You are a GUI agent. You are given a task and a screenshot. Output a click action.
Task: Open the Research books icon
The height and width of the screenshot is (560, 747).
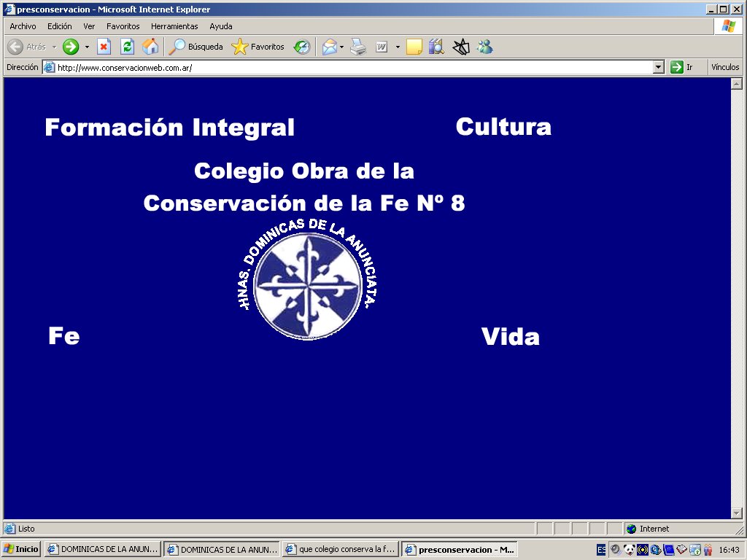pos(436,47)
